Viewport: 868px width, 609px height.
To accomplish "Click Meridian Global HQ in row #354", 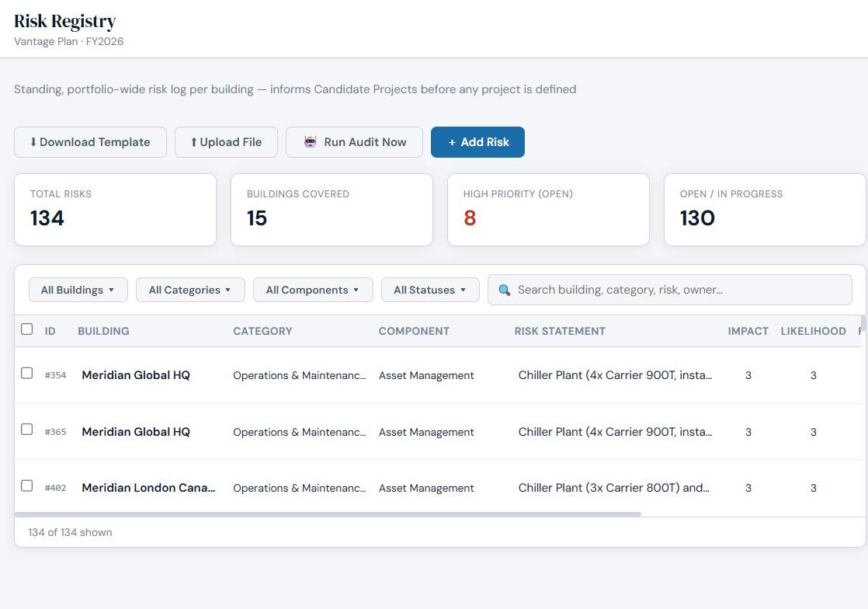I will click(x=136, y=375).
